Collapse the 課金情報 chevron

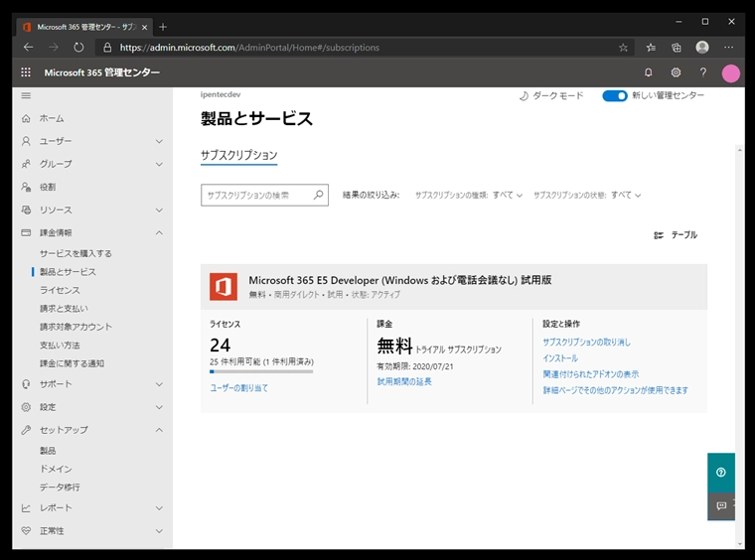coord(159,233)
